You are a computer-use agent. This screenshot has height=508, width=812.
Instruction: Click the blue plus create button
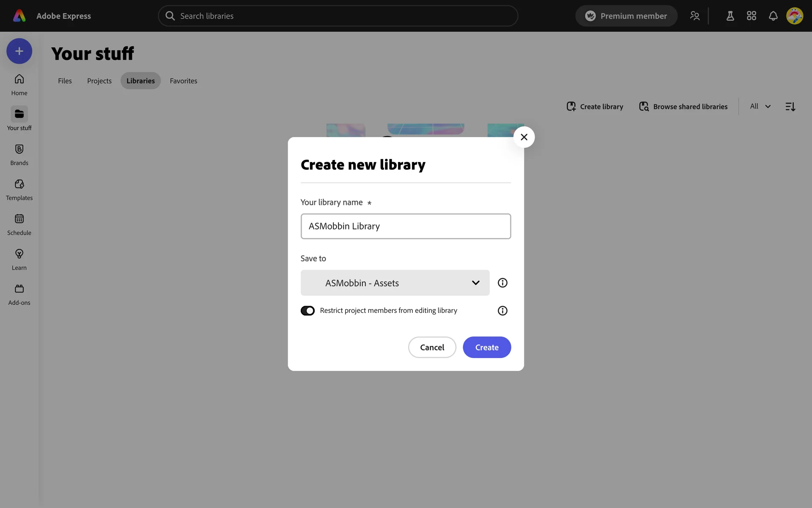coord(19,51)
